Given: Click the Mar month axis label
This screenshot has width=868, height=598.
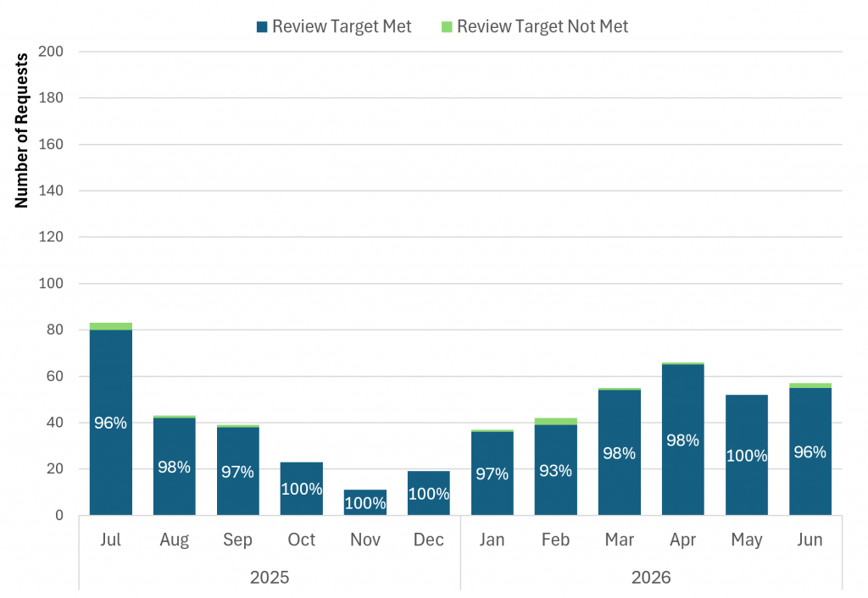Looking at the screenshot, I should click(620, 540).
